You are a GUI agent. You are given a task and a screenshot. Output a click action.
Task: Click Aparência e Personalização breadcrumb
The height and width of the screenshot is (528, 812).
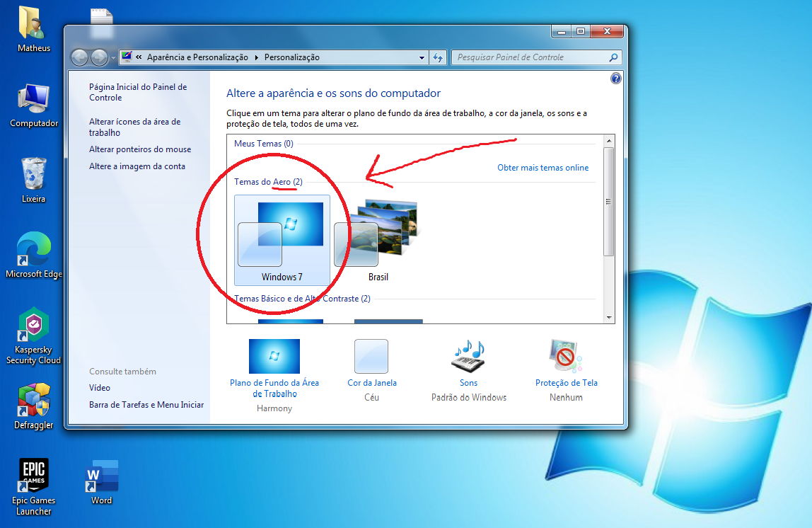tap(197, 57)
